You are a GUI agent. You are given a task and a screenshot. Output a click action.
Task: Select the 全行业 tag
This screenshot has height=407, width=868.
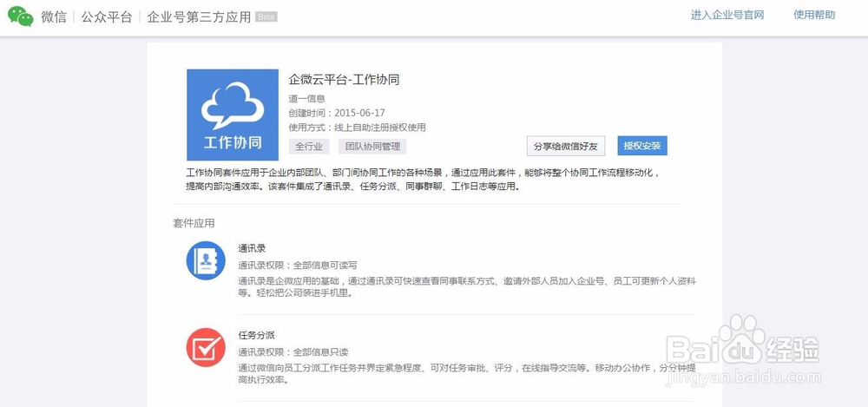[x=309, y=146]
